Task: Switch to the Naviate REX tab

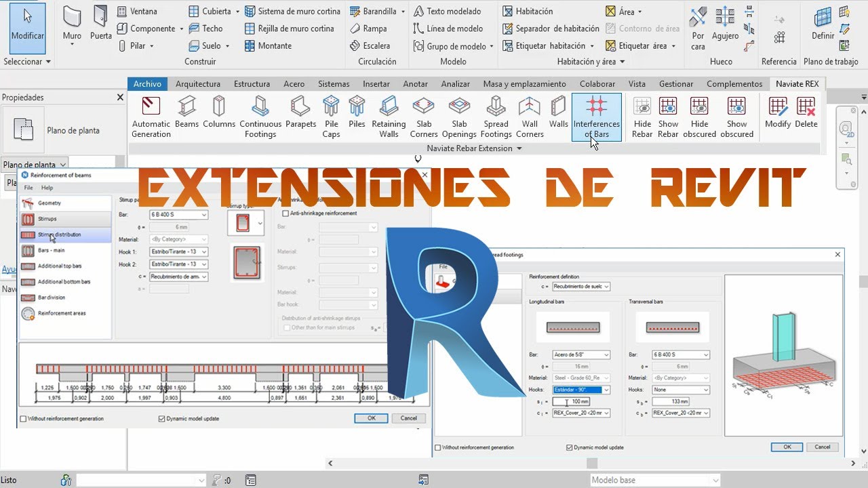Action: (797, 84)
